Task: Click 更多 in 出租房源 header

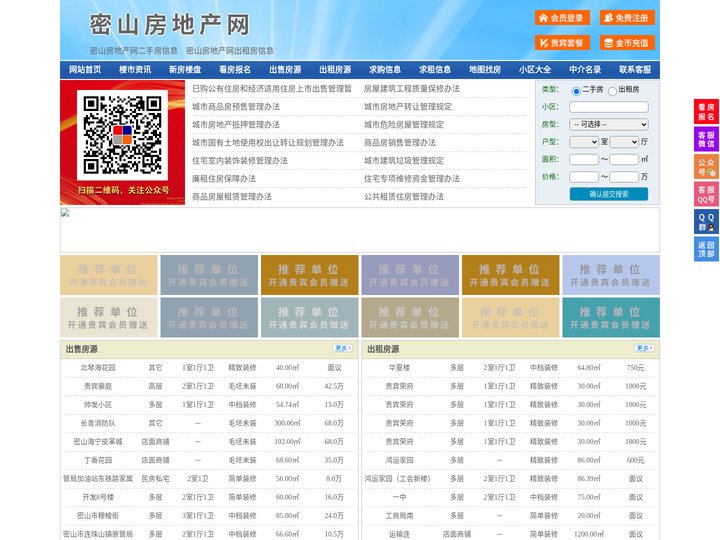Action: coord(644,349)
